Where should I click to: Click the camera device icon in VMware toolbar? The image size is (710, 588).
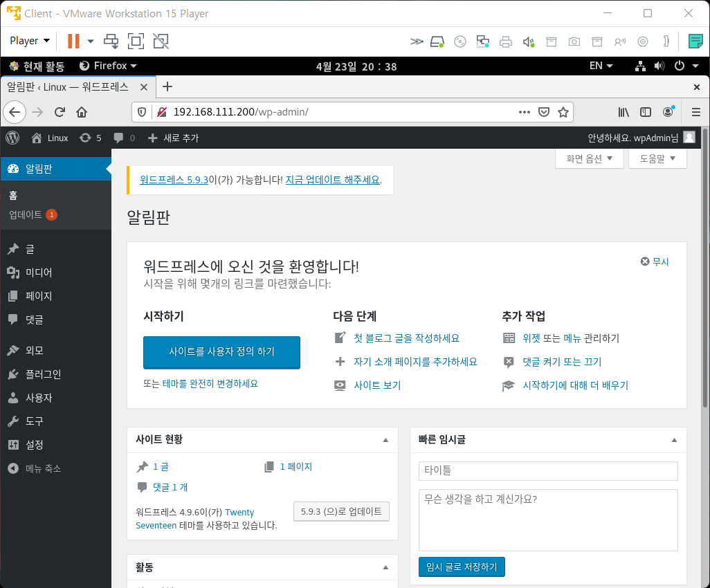[x=574, y=42]
